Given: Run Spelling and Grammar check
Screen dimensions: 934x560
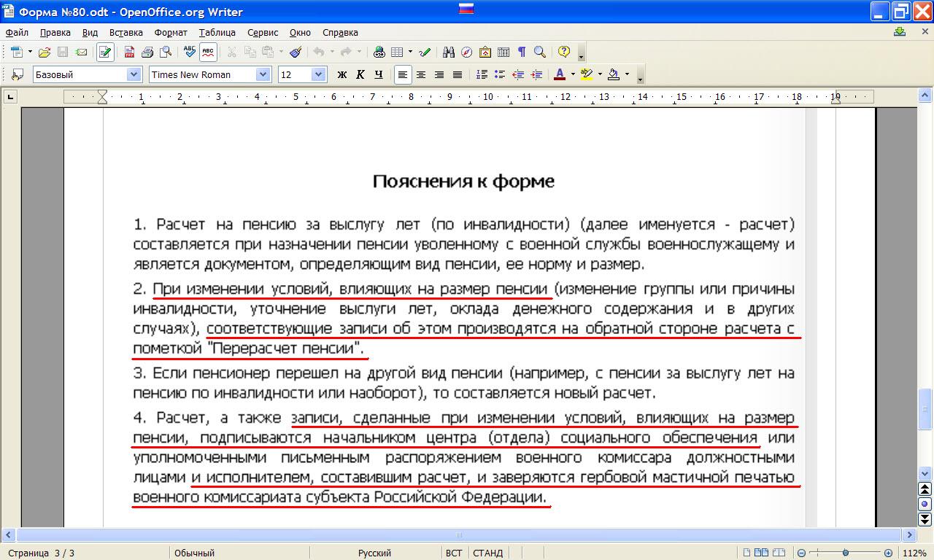Looking at the screenshot, I should [190, 52].
